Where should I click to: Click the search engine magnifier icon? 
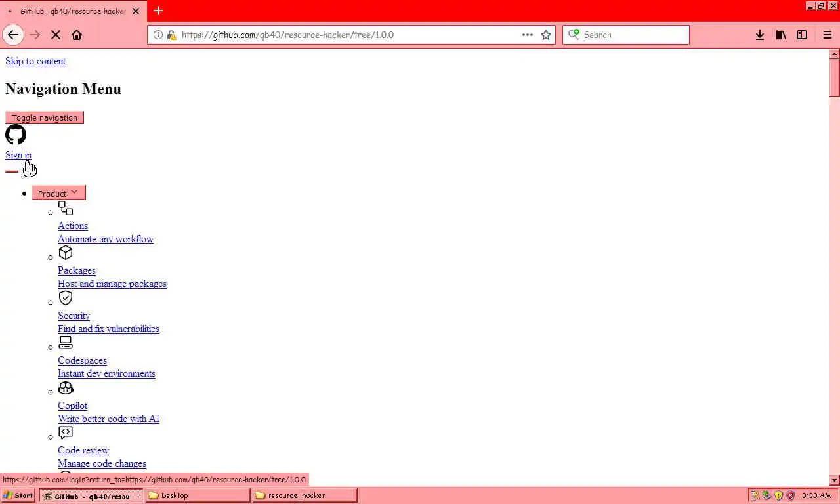(x=574, y=35)
